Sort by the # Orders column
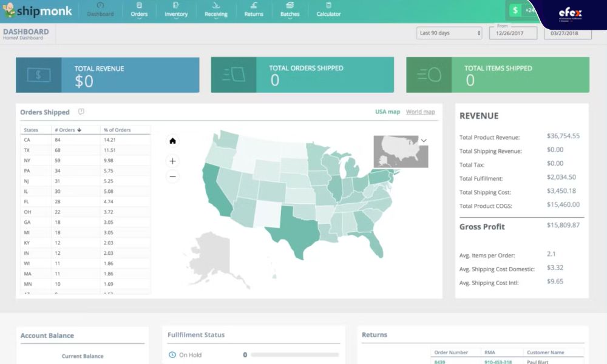The width and height of the screenshot is (607, 364). point(68,130)
